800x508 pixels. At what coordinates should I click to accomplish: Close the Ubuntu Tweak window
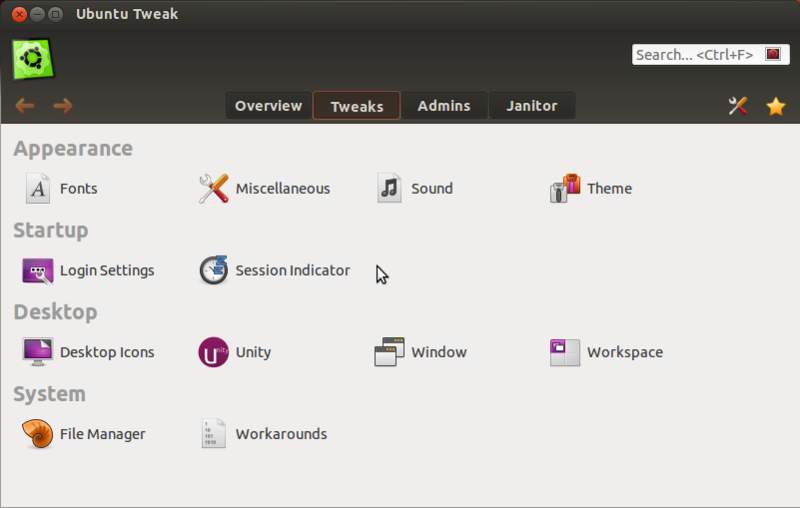coord(19,14)
